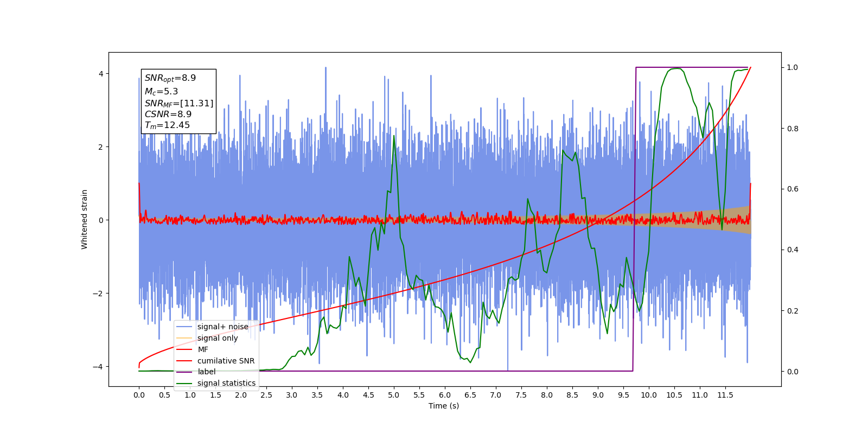Click the left y-axis tick label 0
This screenshot has width=868, height=434.
coord(101,220)
